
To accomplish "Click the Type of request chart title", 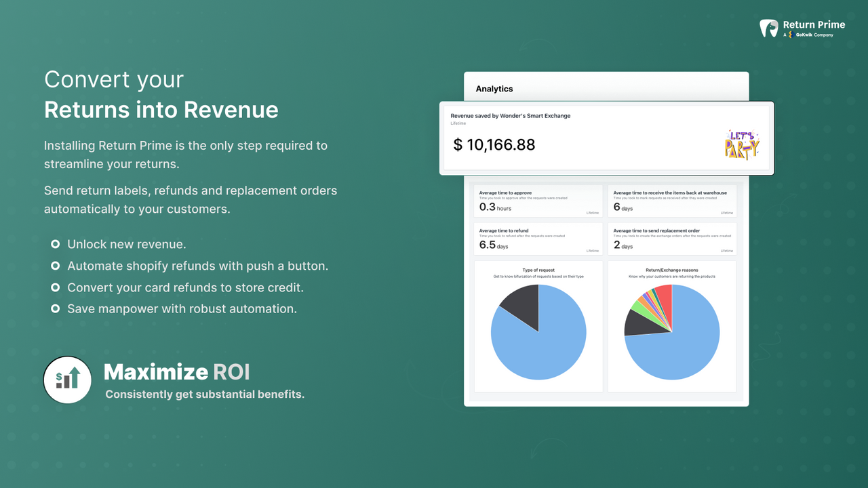I will coord(538,270).
